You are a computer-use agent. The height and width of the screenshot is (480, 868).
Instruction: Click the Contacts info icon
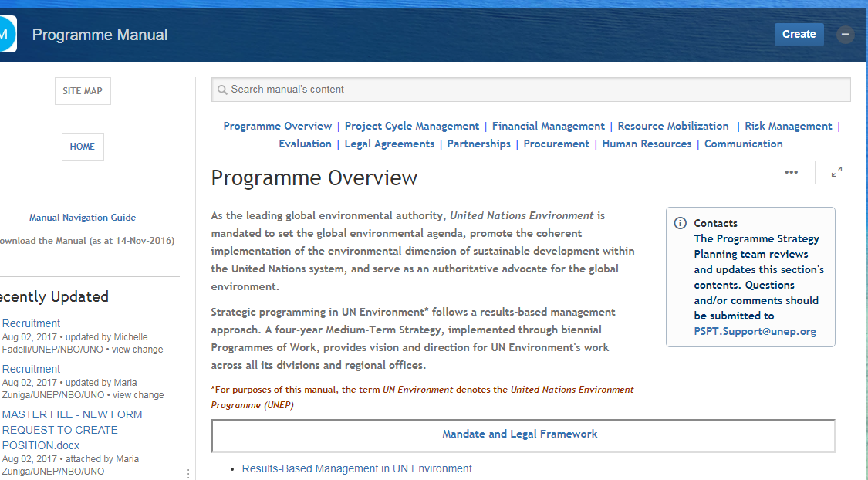click(680, 223)
